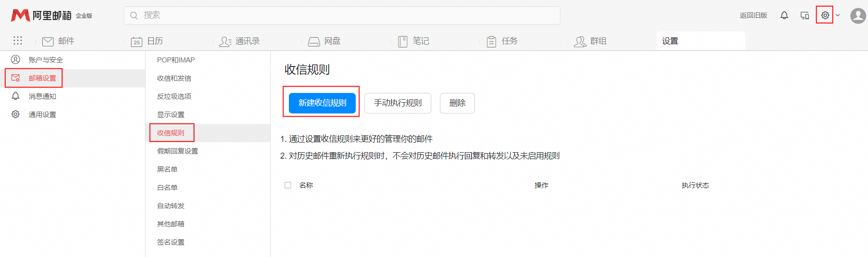Open the 网盘 cloud drive tab
This screenshot has width=868, height=257.
point(324,41)
